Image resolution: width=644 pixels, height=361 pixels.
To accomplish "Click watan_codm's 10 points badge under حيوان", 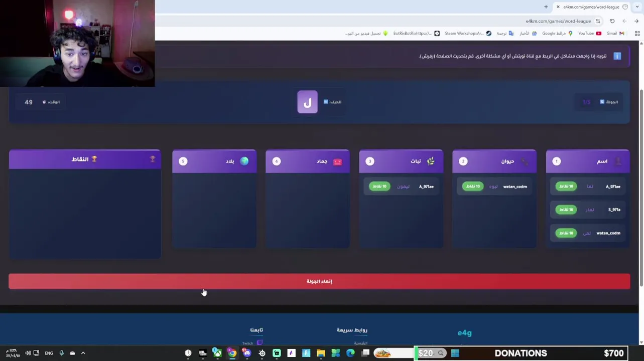I will click(472, 187).
